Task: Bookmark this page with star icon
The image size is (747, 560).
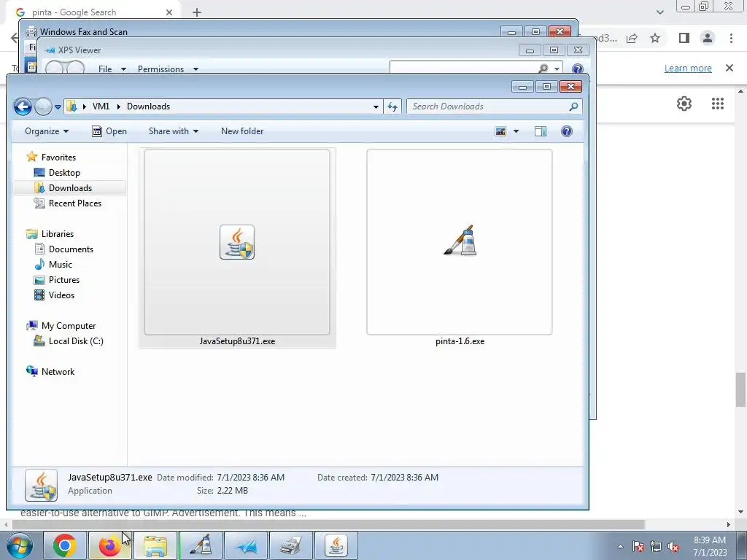Action: click(x=655, y=38)
